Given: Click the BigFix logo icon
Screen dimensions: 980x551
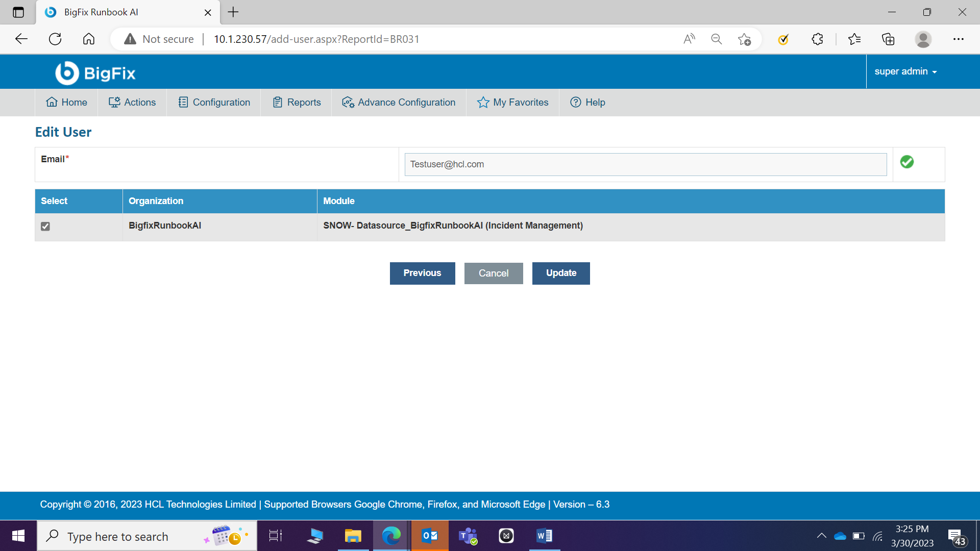Looking at the screenshot, I should [x=67, y=73].
